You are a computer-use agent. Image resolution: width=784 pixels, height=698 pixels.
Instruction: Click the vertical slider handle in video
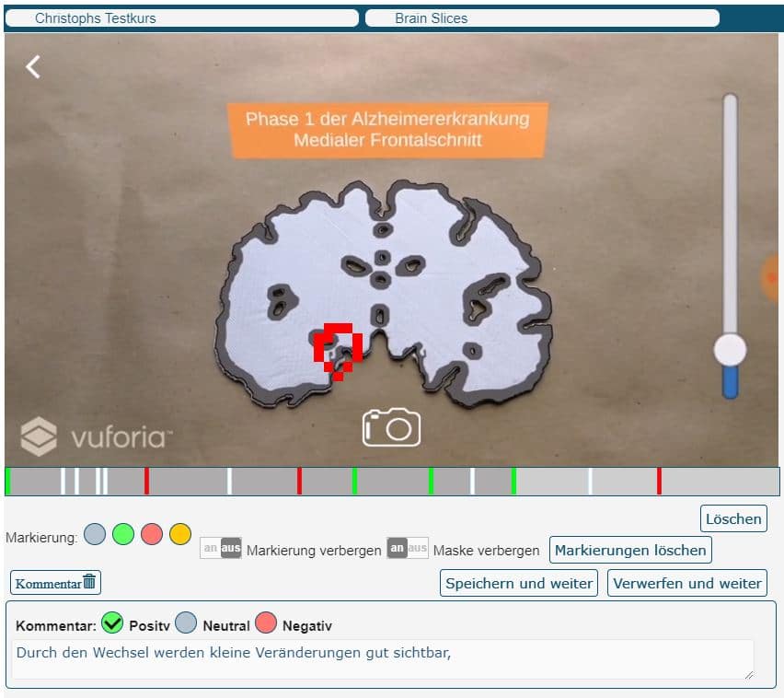click(730, 350)
